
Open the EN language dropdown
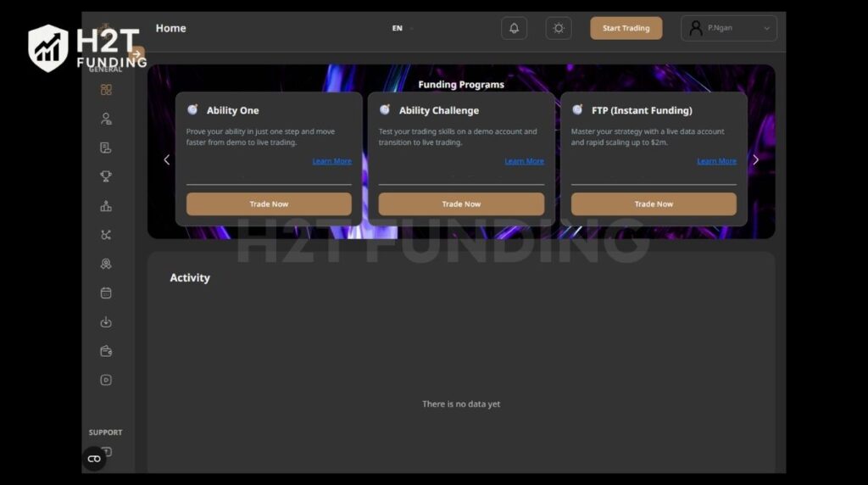pos(403,28)
